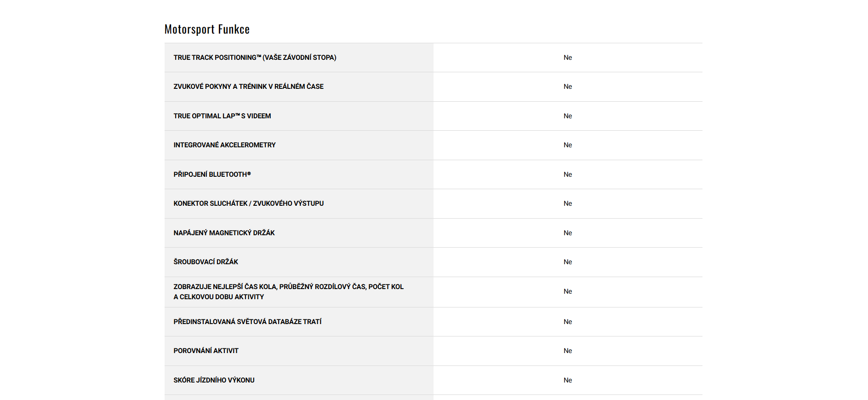Click the Šroubovací držák row label
This screenshot has height=400, width=868.
click(x=206, y=262)
